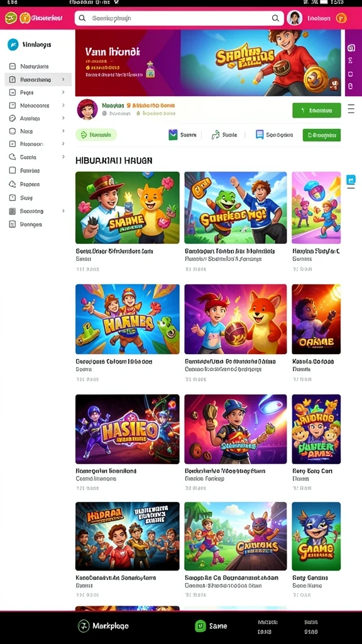
Task: Open the three-line menu beside the green profile button
Action: pyautogui.click(x=351, y=109)
